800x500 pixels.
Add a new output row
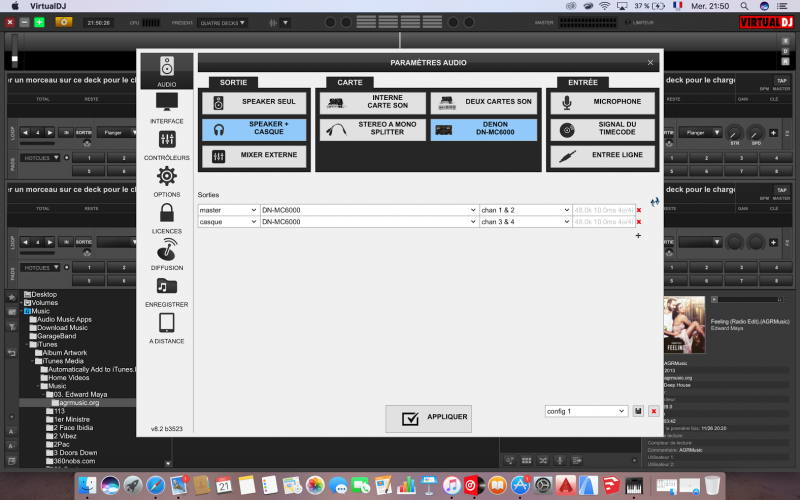click(x=638, y=236)
